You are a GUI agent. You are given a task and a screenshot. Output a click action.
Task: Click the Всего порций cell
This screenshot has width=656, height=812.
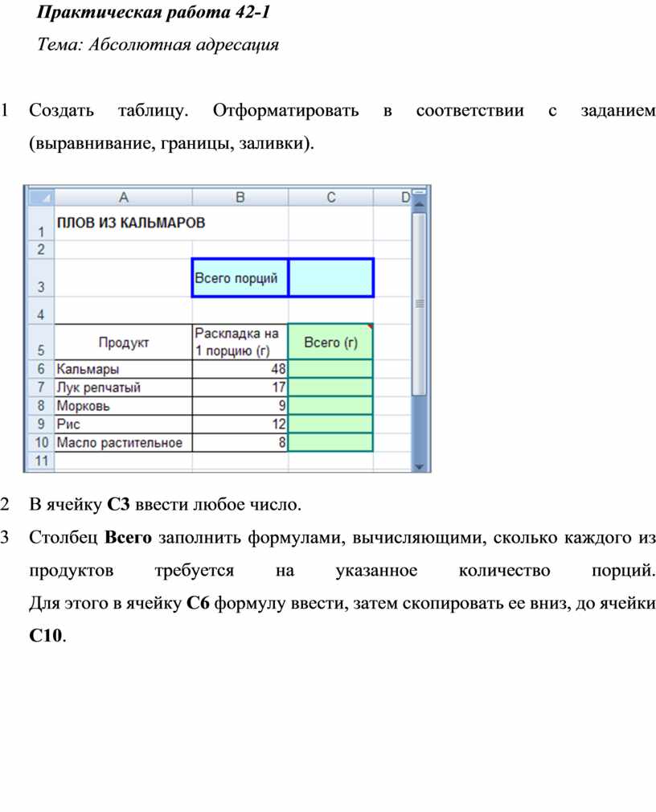pyautogui.click(x=240, y=278)
